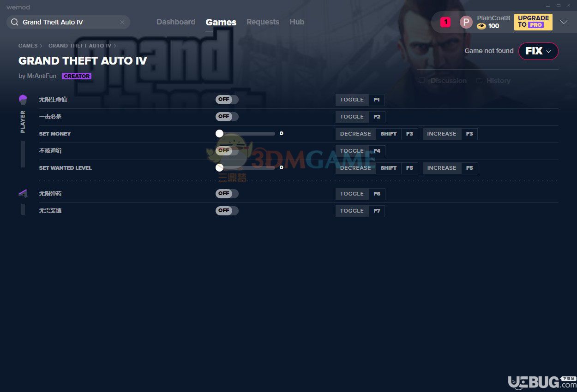The height and width of the screenshot is (392, 577).
Task: Open the Hub tab
Action: (297, 22)
